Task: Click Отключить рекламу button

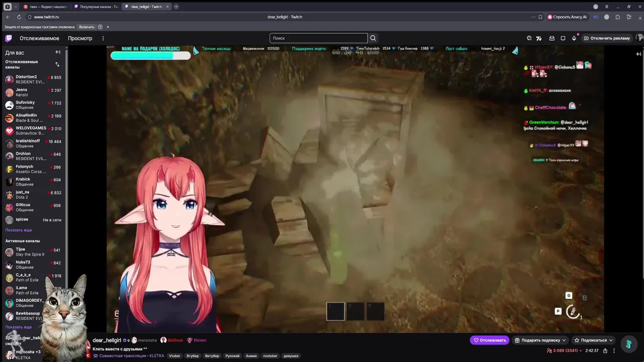Action: point(607,38)
